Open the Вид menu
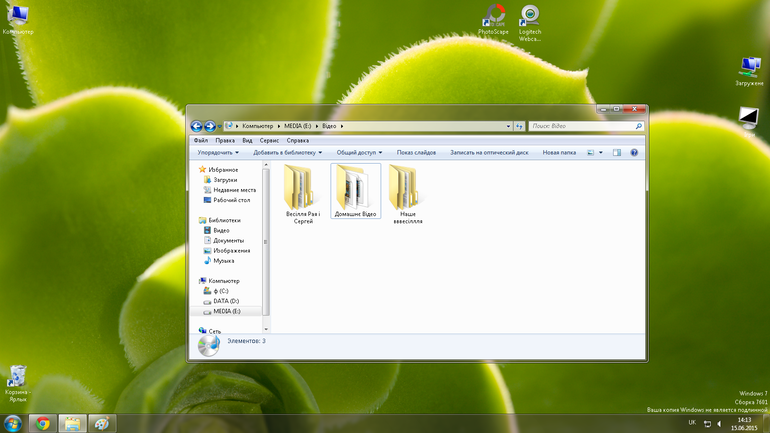The height and width of the screenshot is (433, 770). (x=248, y=140)
